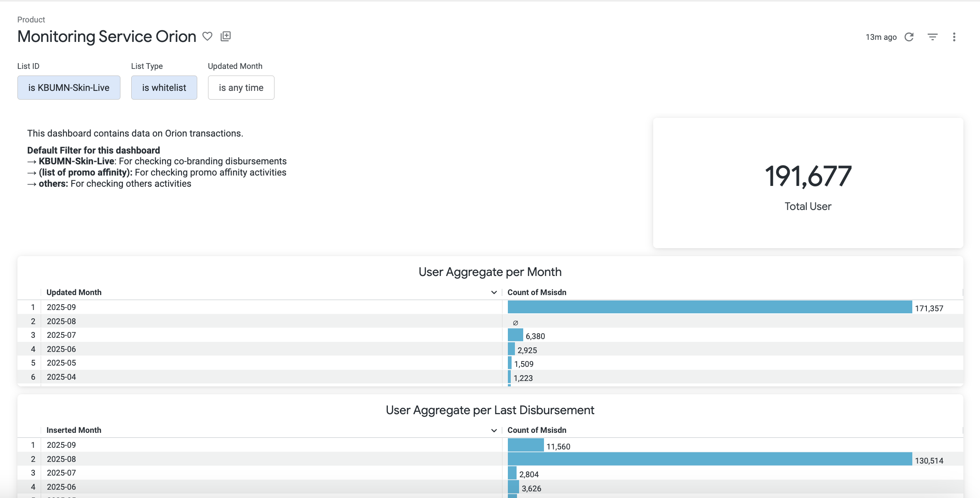
Task: Click the 6,380 count value
Action: 535,336
